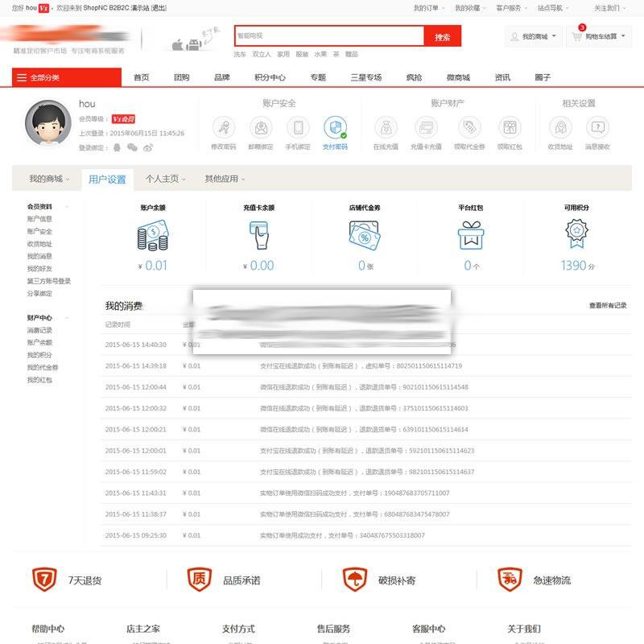Open 支付密码 shield icon

(335, 128)
